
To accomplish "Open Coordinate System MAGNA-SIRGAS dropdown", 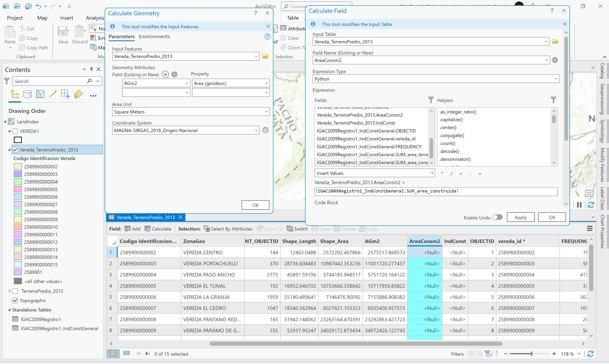I will (x=256, y=130).
